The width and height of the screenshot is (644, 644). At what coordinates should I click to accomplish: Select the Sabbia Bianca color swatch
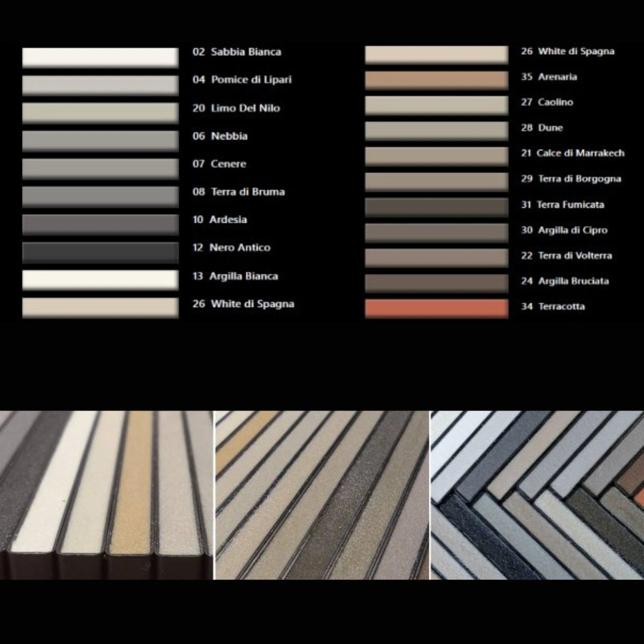pyautogui.click(x=100, y=57)
